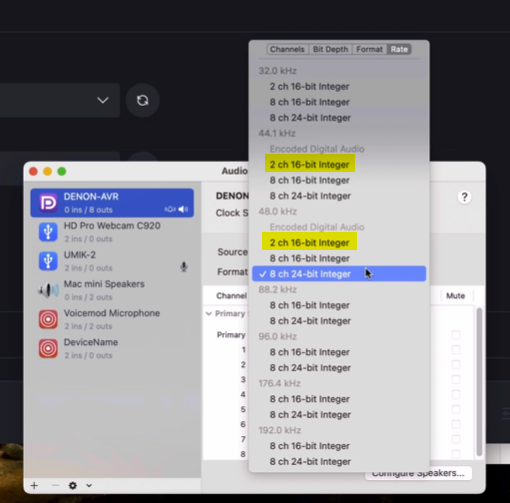Image resolution: width=510 pixels, height=503 pixels.
Task: Toggle mute checkbox for channel 6
Action: (x=456, y=424)
